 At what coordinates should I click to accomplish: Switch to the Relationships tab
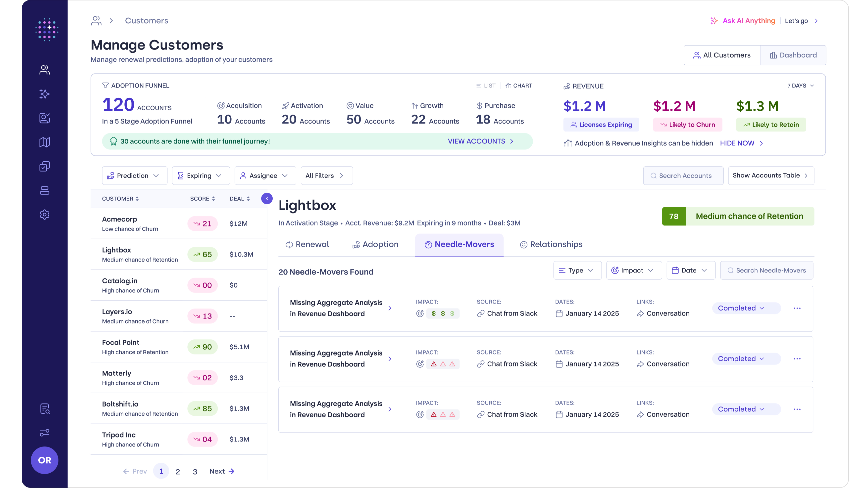(x=551, y=244)
